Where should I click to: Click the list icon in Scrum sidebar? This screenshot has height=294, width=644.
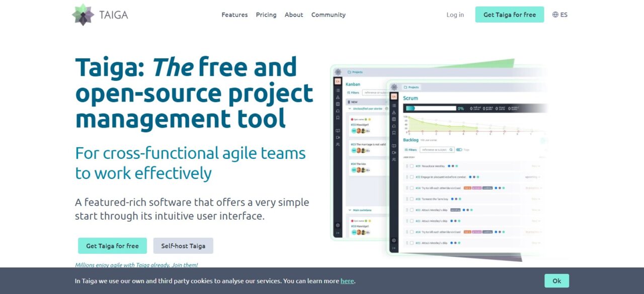click(x=394, y=106)
